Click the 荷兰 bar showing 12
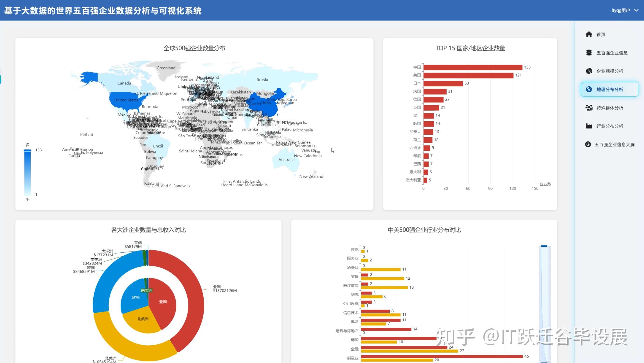The height and width of the screenshot is (363, 644). (428, 140)
